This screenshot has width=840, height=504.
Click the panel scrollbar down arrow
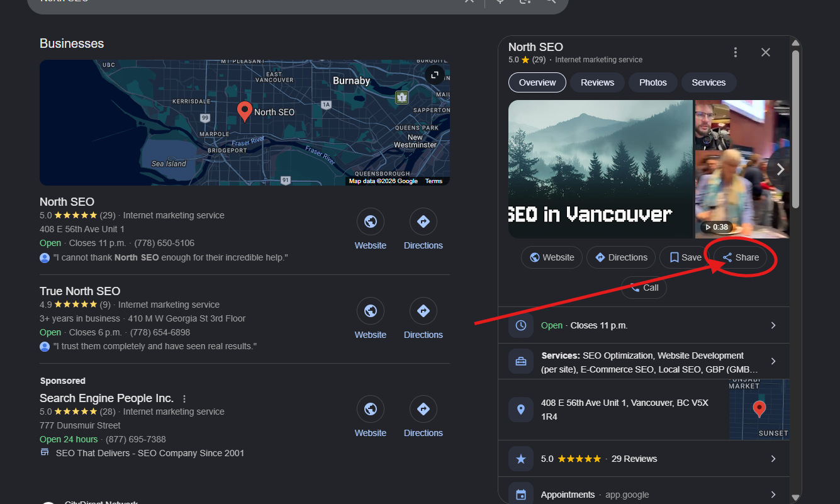click(x=795, y=498)
